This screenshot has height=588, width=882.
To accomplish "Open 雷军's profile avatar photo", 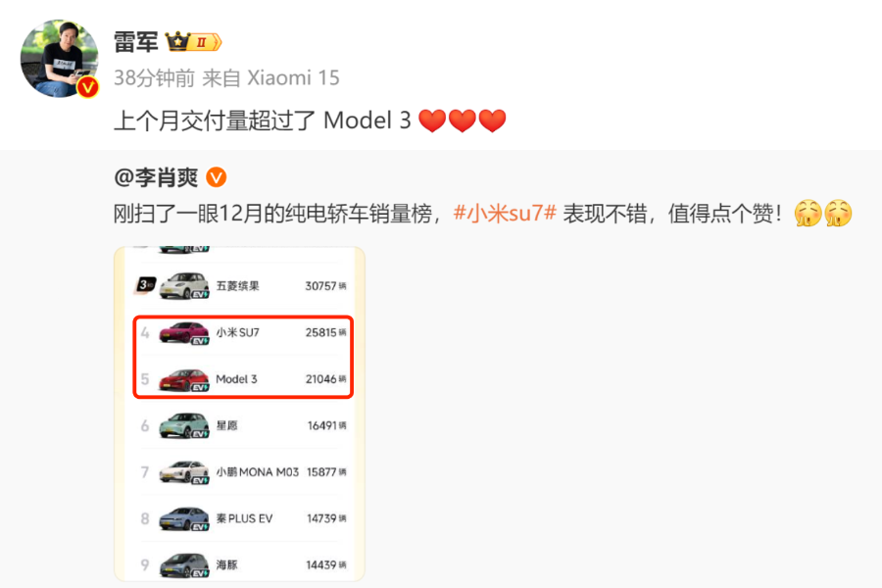I will (59, 59).
